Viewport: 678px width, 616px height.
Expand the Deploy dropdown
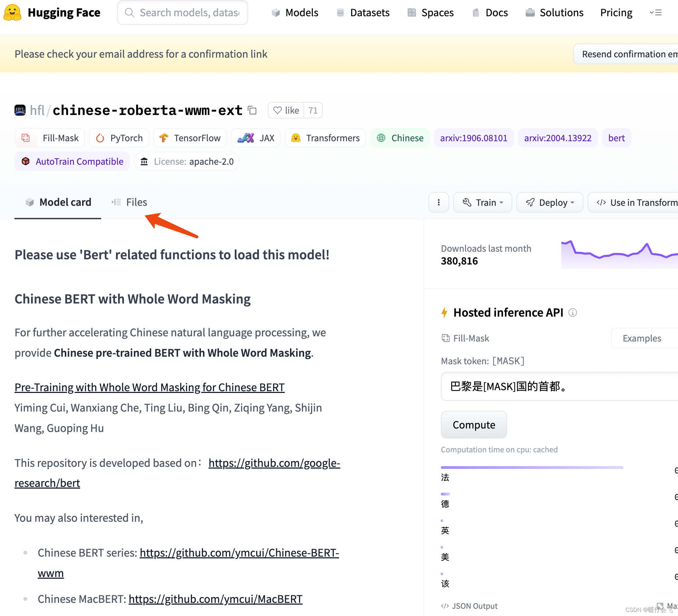point(550,202)
